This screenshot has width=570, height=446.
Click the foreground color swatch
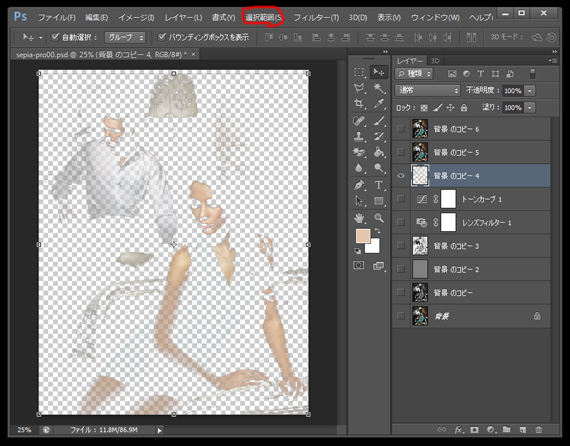(362, 236)
